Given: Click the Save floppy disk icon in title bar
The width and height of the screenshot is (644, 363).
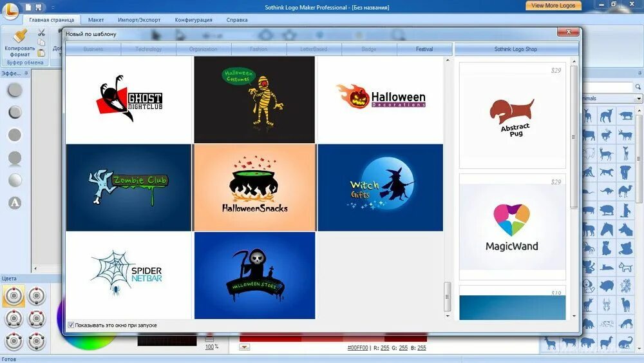Looking at the screenshot, I should point(38,7).
